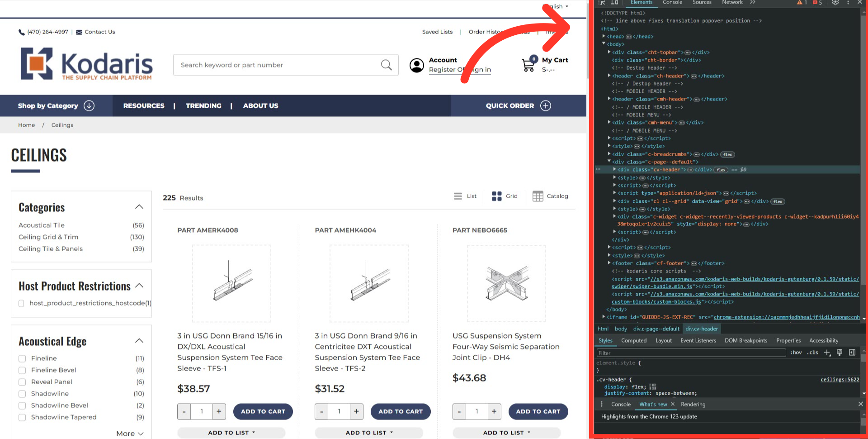Viewport: 868px width, 439px height.
Task: Open Add to List dropdown for AMEHK4004
Action: coord(369,433)
